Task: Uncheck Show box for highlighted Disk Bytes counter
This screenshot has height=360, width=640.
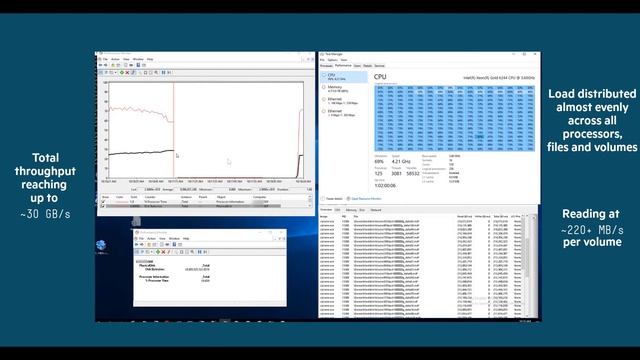Action: point(103,206)
